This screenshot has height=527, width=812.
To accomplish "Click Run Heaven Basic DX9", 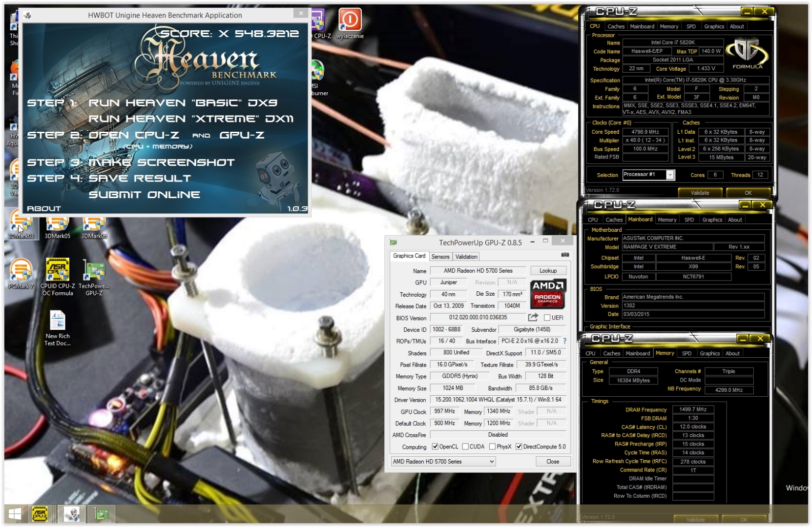I will tap(183, 103).
